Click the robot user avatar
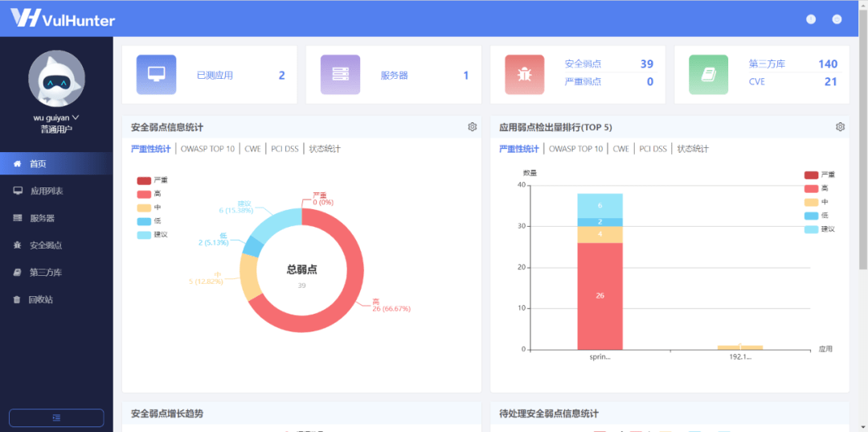Screen dimensions: 868x432 (56, 79)
